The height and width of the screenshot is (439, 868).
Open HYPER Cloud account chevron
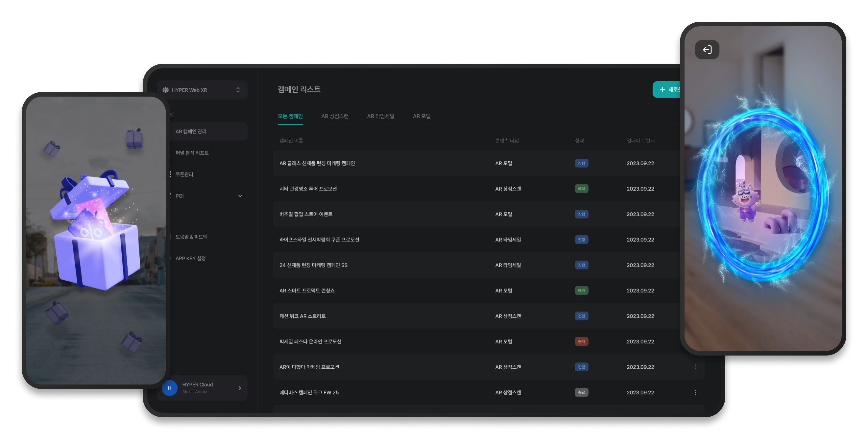coord(240,388)
